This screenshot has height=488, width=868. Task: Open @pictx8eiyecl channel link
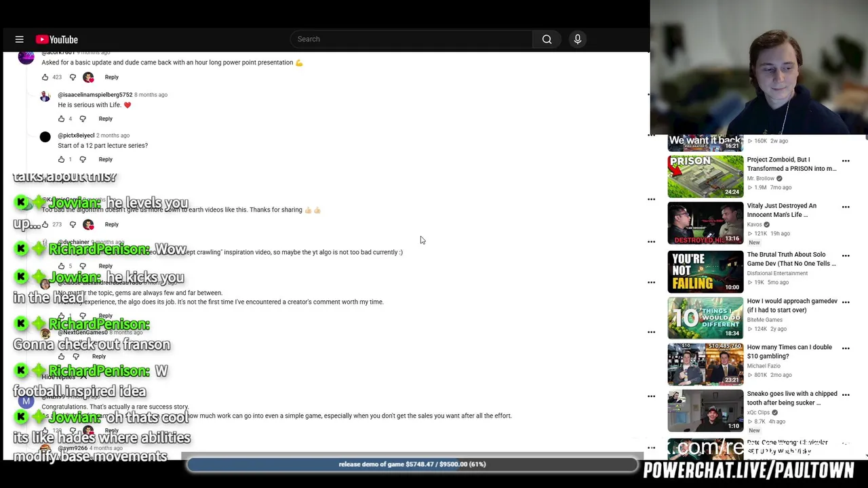76,136
